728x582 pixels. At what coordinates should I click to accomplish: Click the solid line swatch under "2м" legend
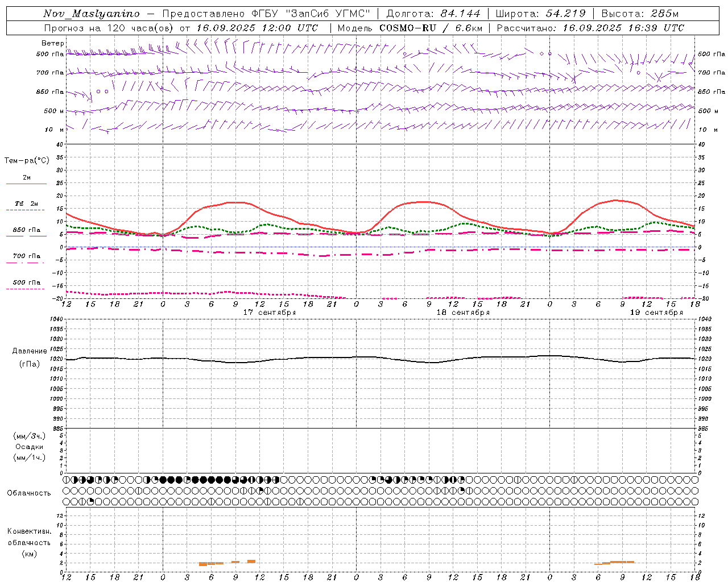pos(26,184)
